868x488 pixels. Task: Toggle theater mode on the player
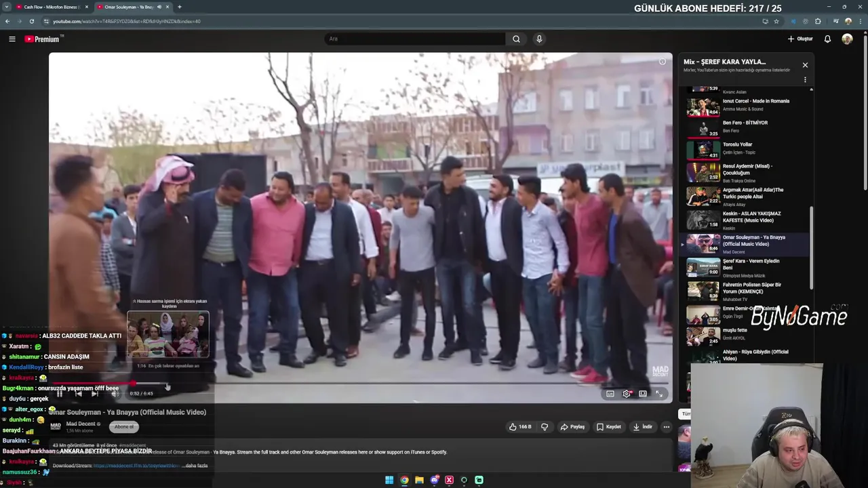click(643, 394)
